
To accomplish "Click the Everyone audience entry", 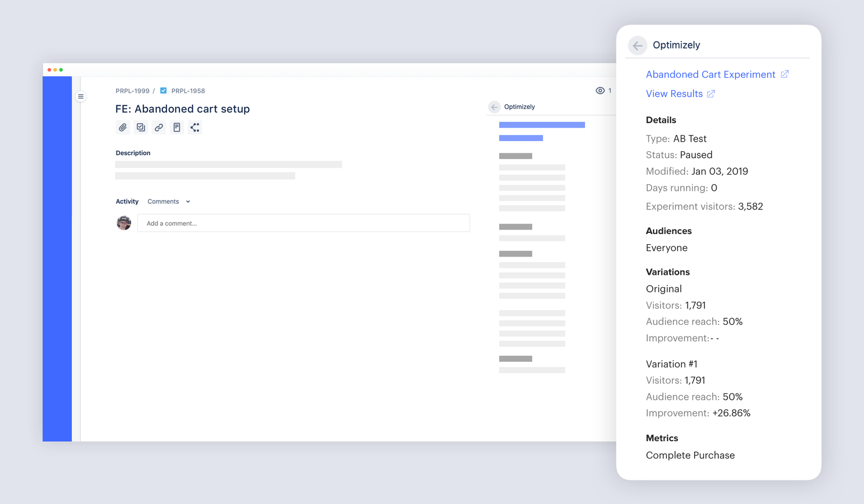I will pos(667,248).
